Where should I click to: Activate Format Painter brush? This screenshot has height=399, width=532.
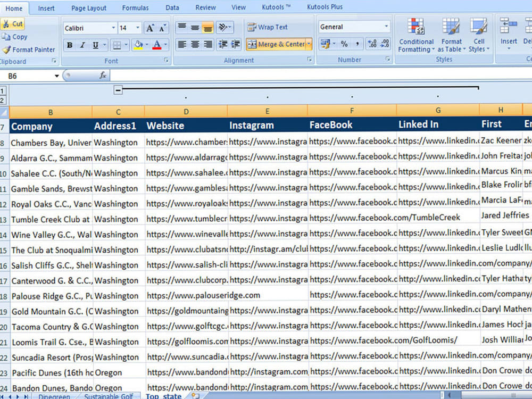[29, 49]
